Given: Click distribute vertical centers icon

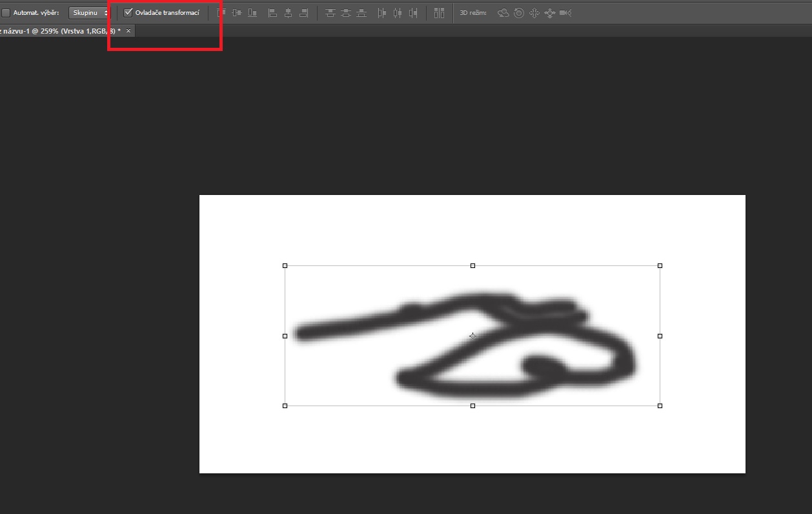Looking at the screenshot, I should click(x=346, y=13).
